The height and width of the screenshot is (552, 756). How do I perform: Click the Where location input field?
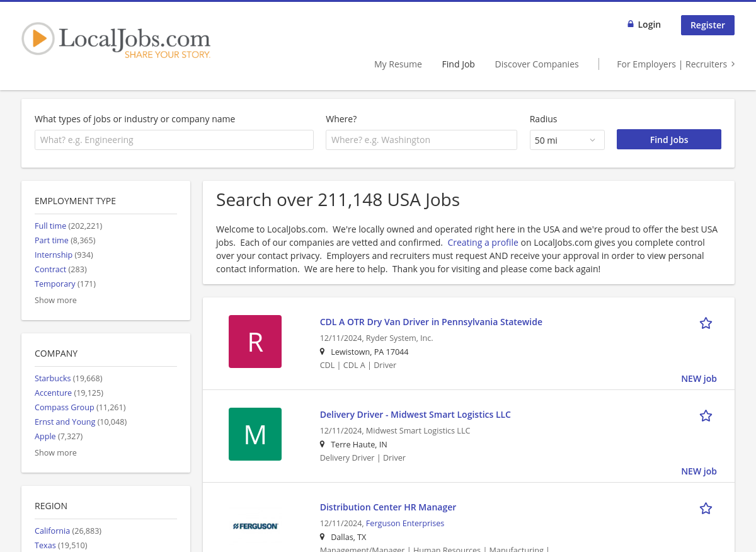coord(421,140)
